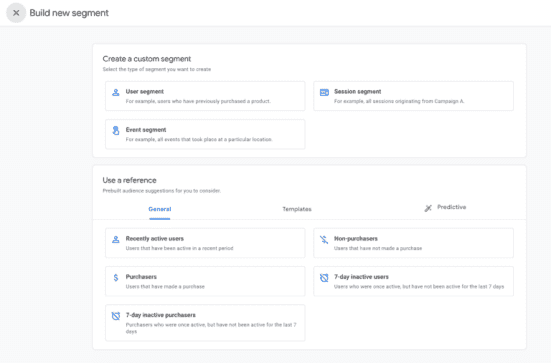Click the 7-day inactive users icon
The image size is (551, 363).
point(324,278)
